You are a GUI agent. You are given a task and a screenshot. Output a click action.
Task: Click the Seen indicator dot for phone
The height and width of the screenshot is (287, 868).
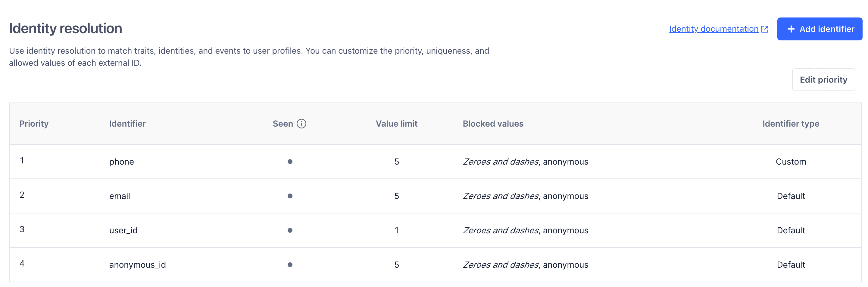coord(290,162)
